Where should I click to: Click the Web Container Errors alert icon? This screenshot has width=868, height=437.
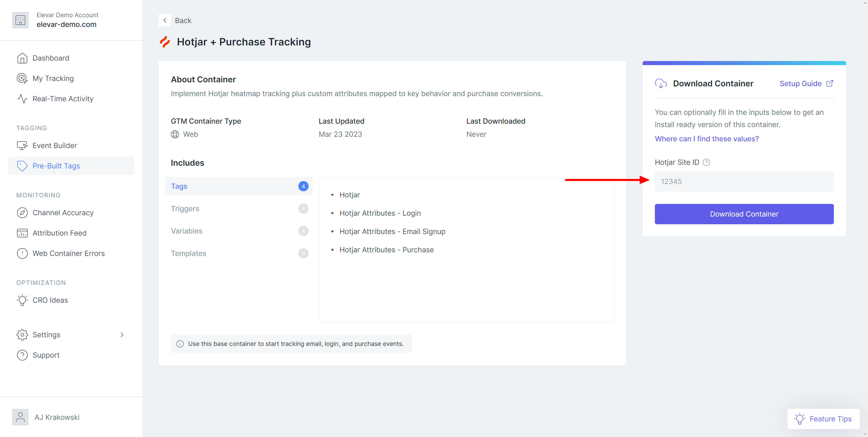(22, 253)
